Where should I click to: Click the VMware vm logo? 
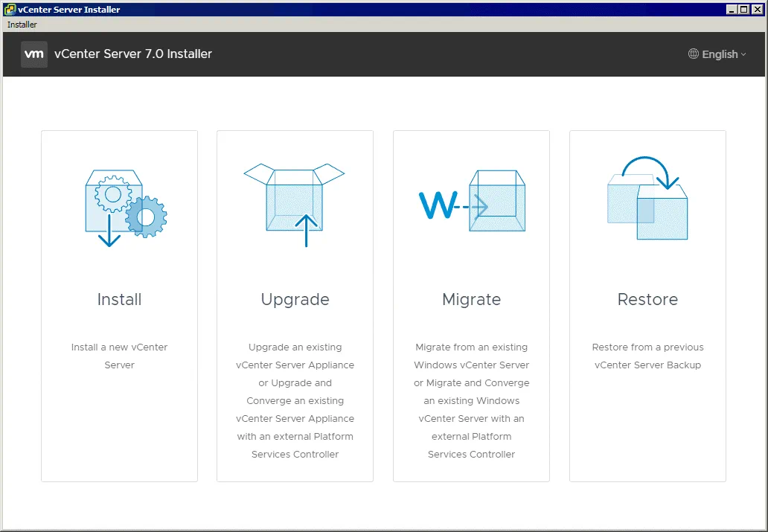click(x=34, y=54)
